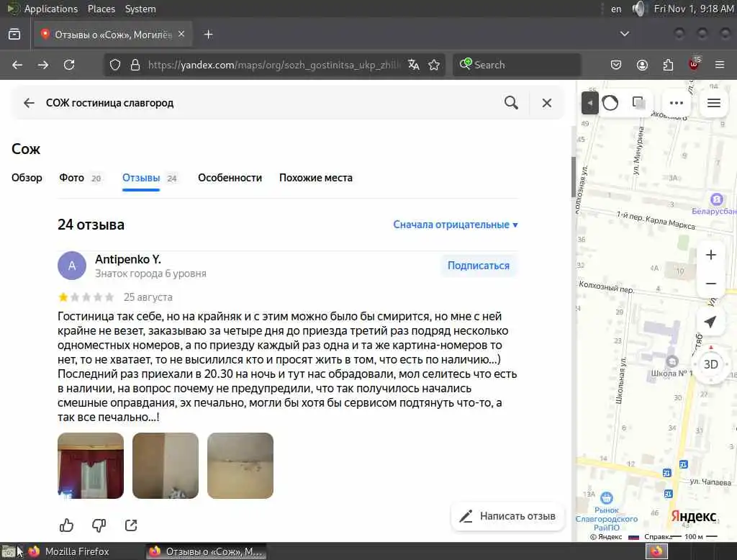
Task: Open the Applications menu
Action: click(51, 9)
